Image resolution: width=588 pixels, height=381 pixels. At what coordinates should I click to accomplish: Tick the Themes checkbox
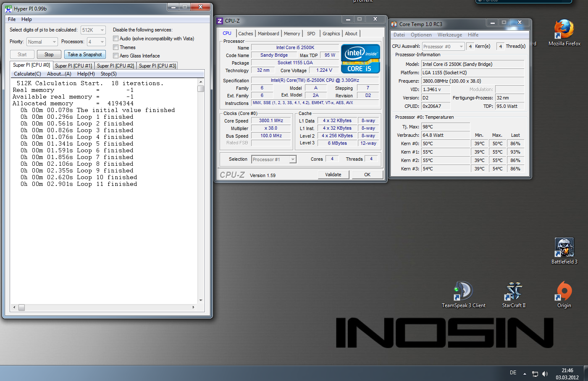coord(115,47)
